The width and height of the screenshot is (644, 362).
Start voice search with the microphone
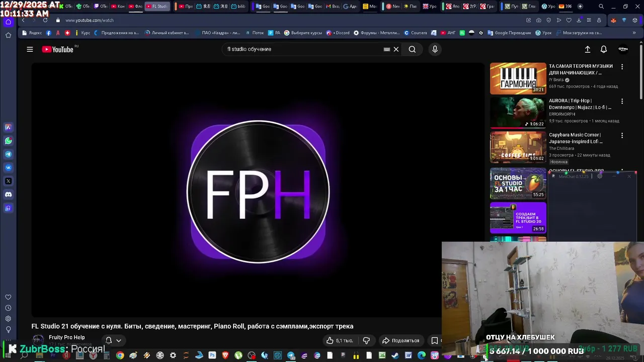click(435, 49)
